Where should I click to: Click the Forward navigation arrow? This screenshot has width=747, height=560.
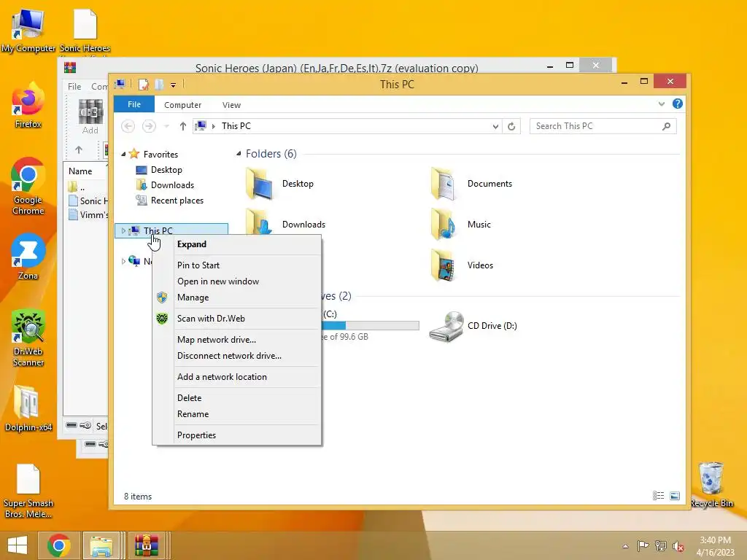point(149,126)
